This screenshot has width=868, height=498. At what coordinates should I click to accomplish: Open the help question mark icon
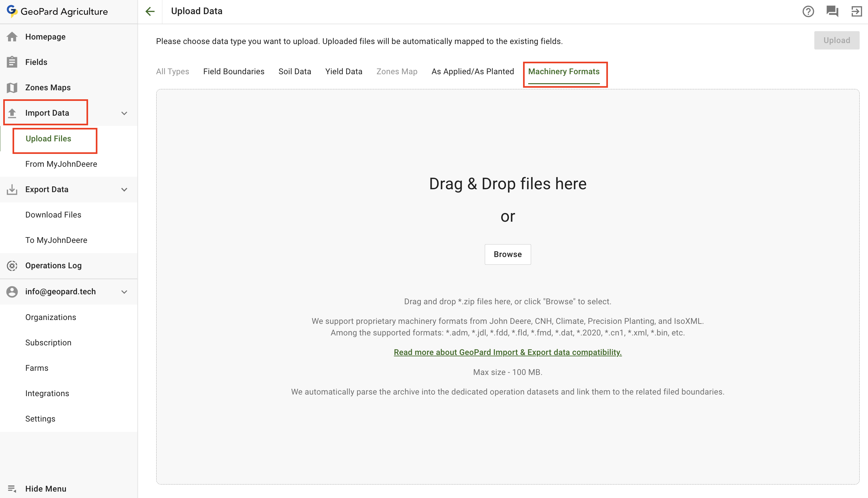[x=808, y=11]
